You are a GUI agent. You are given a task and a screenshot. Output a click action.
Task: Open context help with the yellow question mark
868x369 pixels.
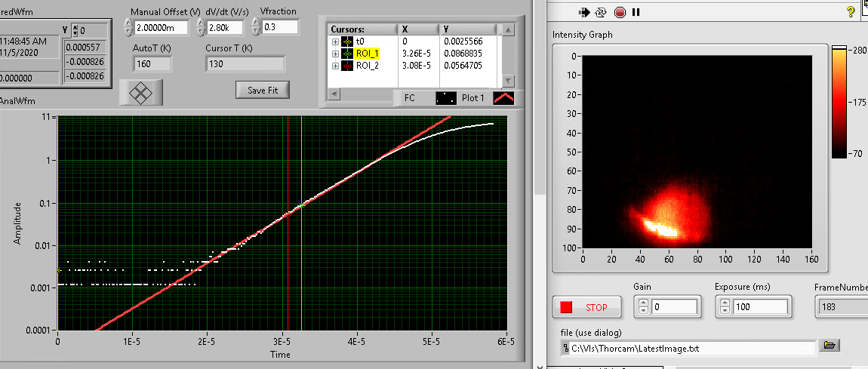click(851, 12)
